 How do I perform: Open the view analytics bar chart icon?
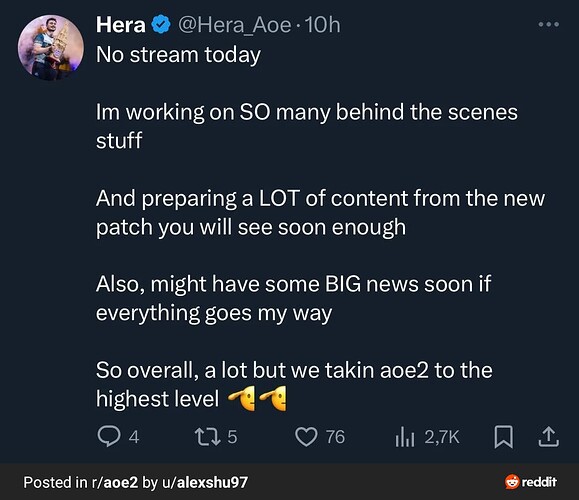click(405, 437)
